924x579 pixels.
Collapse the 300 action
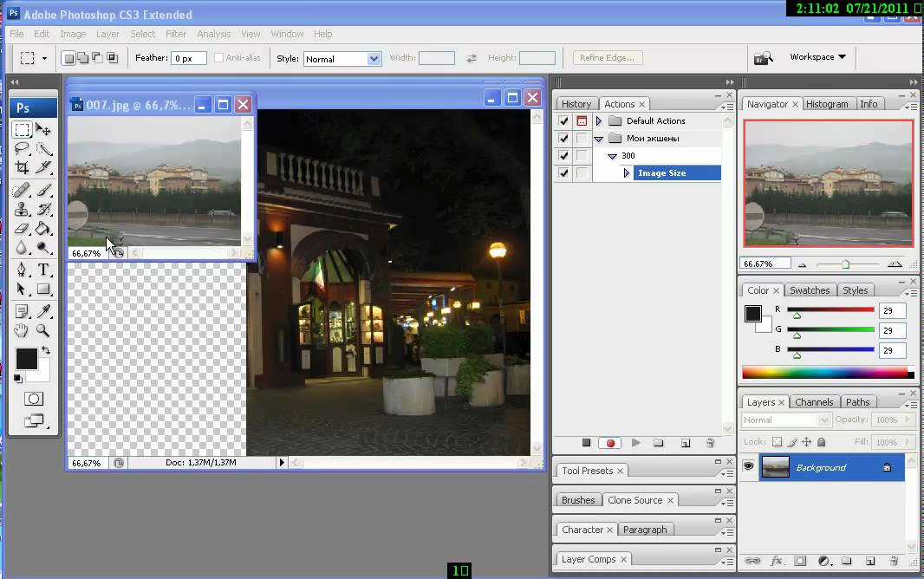point(612,156)
